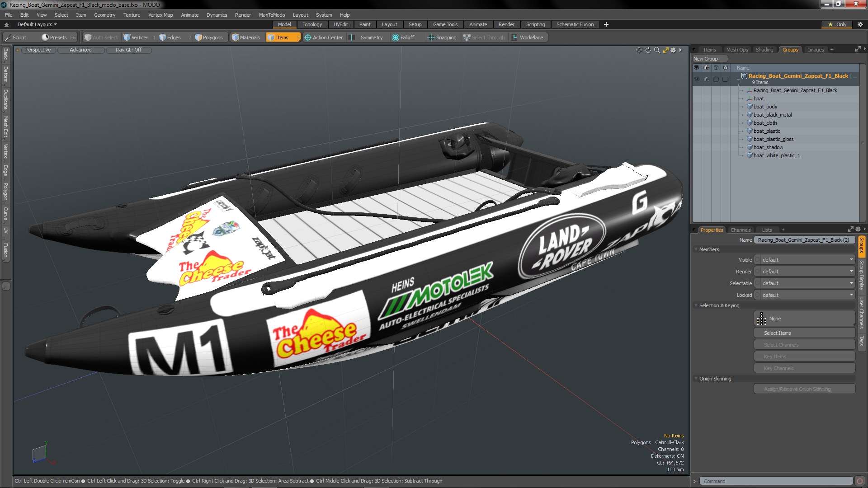The image size is (868, 488).
Task: Select boat_plastic_gloss in the groups list
Action: [773, 139]
